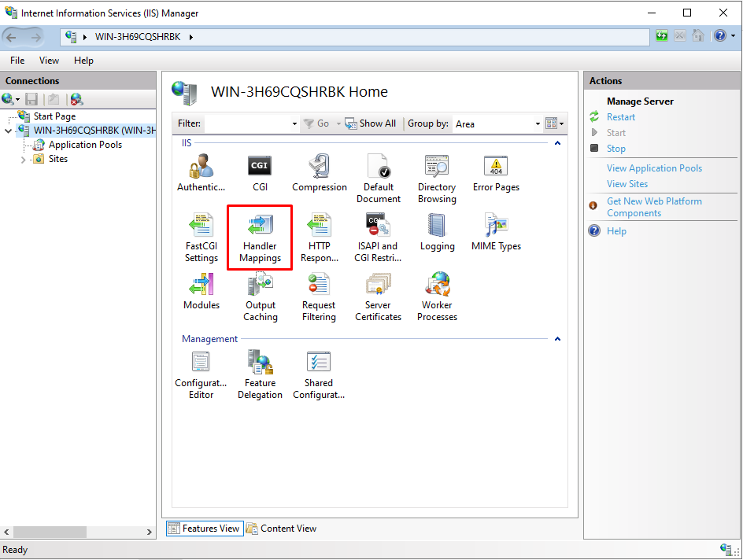Click the Start action in Actions pane
Screen dimensions: 743x560
pos(616,133)
